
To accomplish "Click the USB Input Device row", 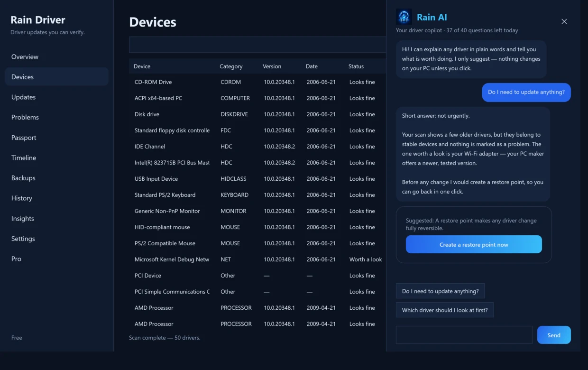I will pos(257,179).
